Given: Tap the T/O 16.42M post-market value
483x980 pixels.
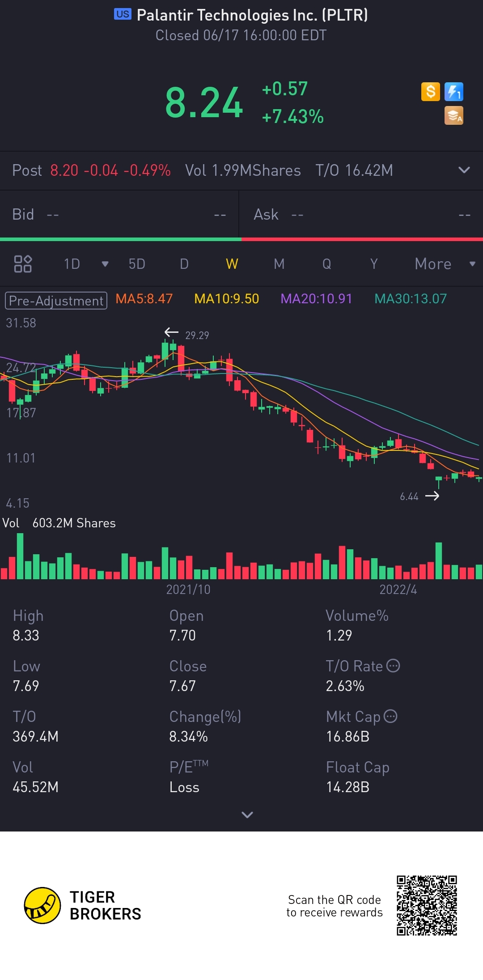Looking at the screenshot, I should click(x=354, y=170).
